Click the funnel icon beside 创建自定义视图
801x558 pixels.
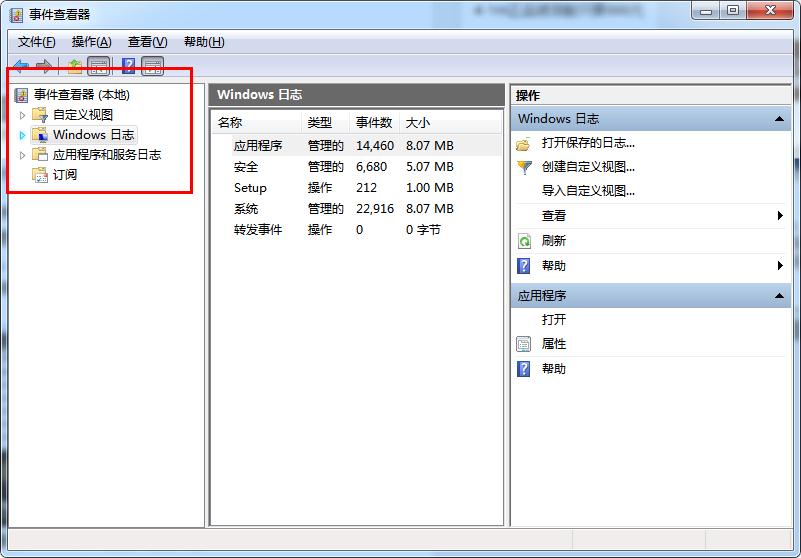tap(524, 167)
